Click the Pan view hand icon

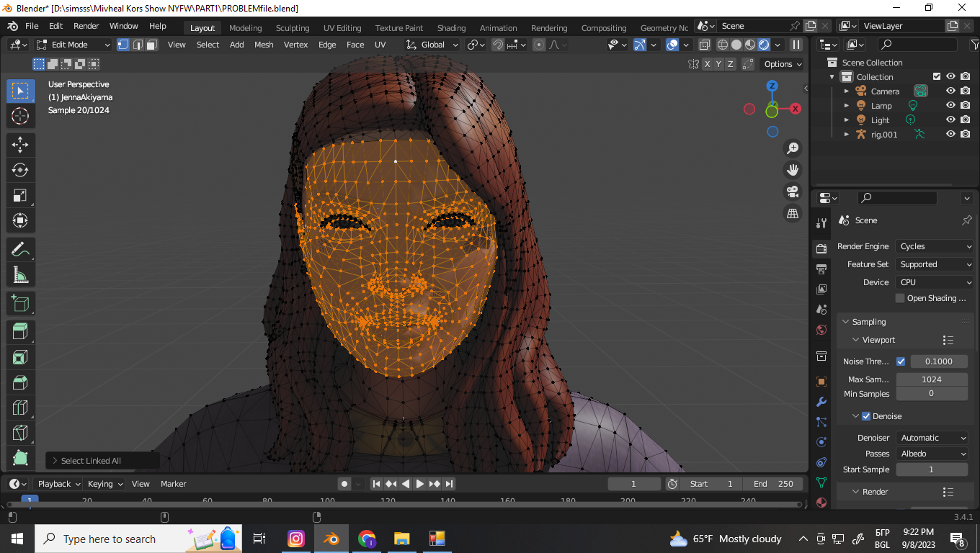(x=793, y=170)
